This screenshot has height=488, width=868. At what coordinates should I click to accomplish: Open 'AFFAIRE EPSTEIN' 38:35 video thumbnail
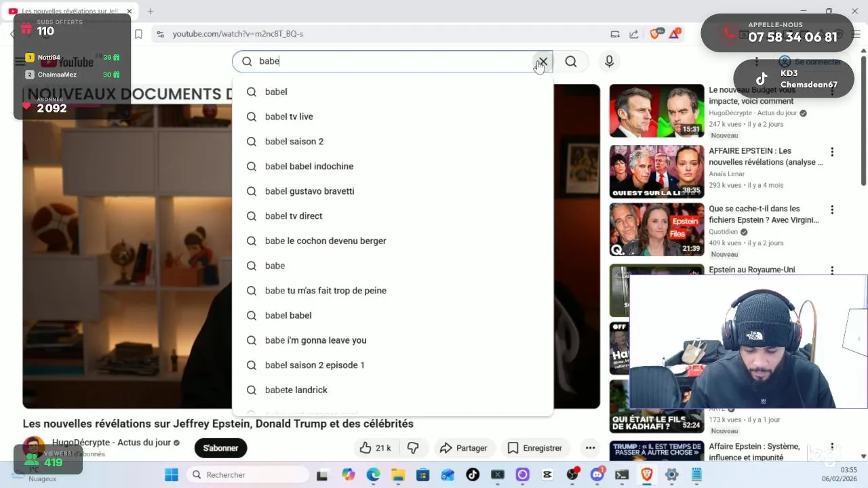pos(656,171)
